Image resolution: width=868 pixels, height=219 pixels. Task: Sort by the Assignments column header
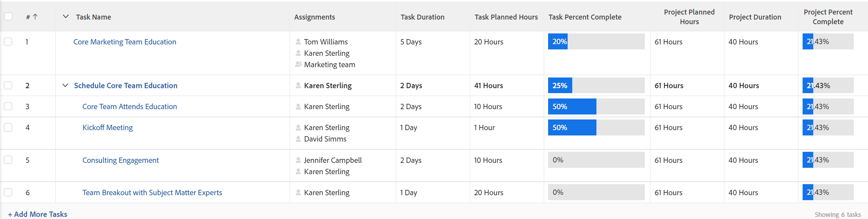[x=314, y=17]
